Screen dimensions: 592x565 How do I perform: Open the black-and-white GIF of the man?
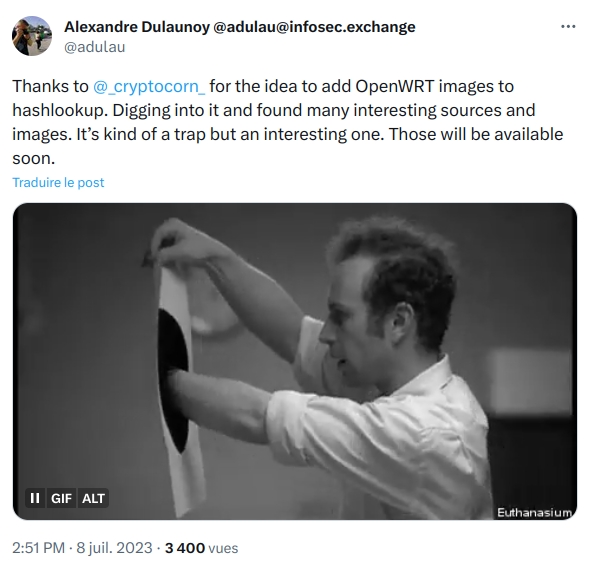pos(295,361)
